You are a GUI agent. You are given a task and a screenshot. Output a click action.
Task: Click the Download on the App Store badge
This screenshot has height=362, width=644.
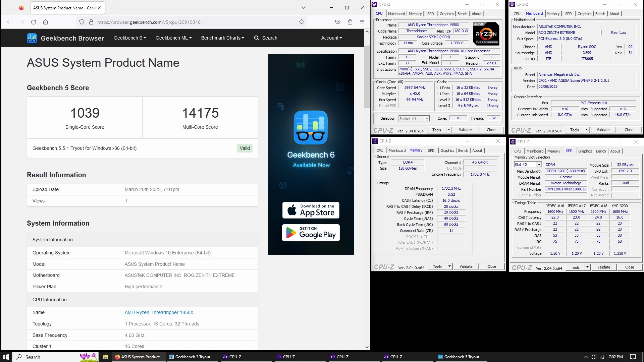311,210
